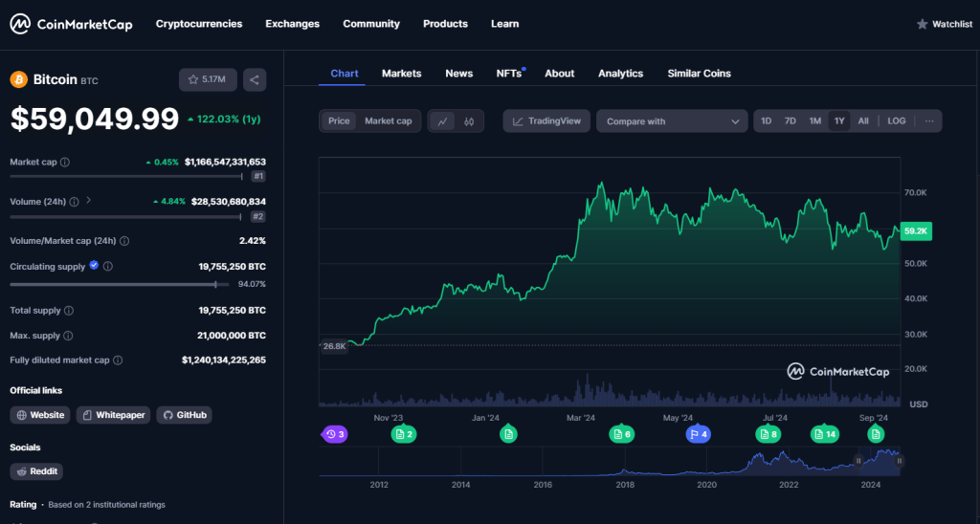This screenshot has width=980, height=524.
Task: Show Market cap info tooltip icon
Action: tap(65, 162)
